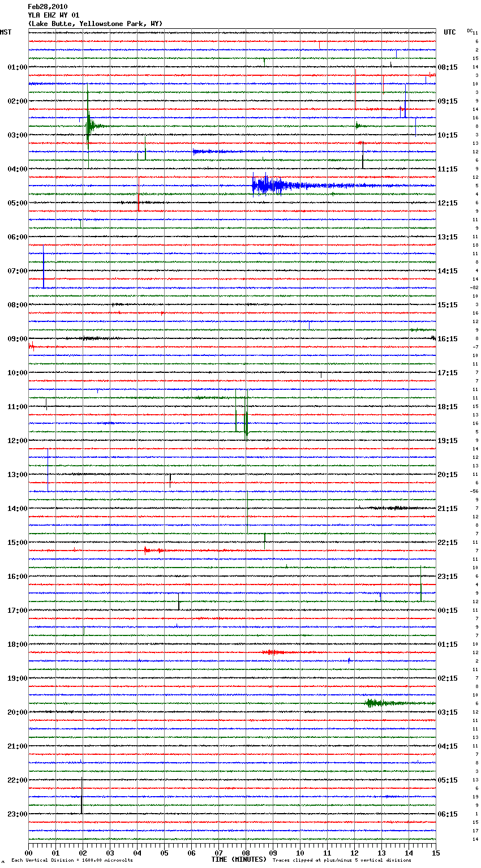
Task: Select the 23:00 MST time label
Action: [x=18, y=814]
